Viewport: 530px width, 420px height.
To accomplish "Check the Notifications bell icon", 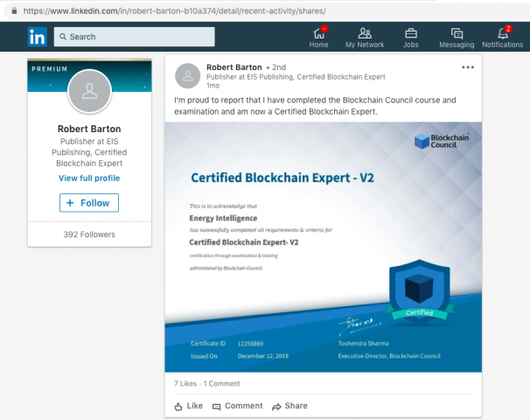I will pos(502,33).
